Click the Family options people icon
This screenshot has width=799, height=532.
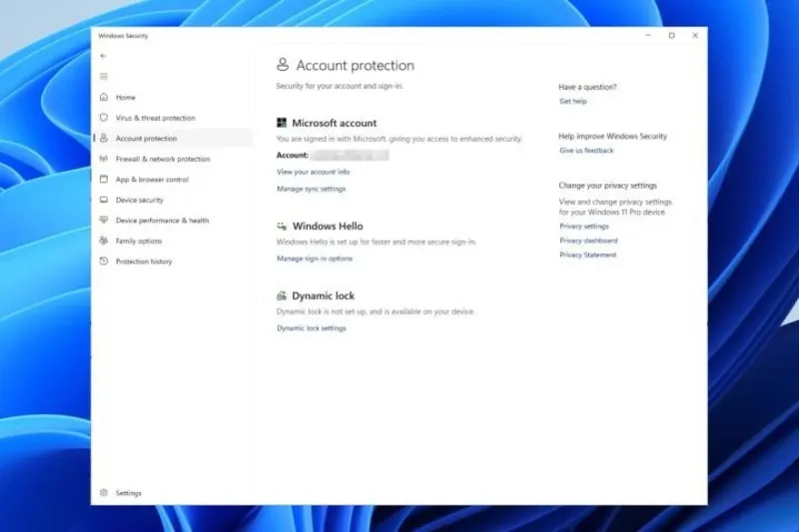point(104,241)
